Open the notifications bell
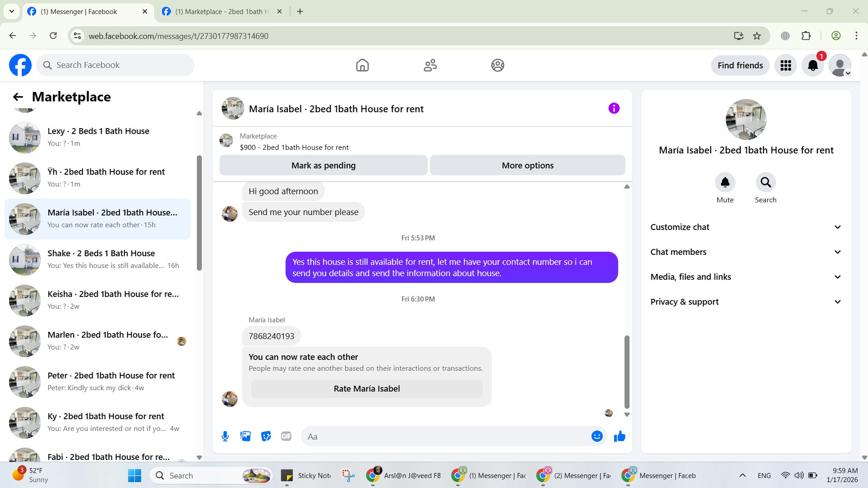Screen dimensions: 868x488 813,65
